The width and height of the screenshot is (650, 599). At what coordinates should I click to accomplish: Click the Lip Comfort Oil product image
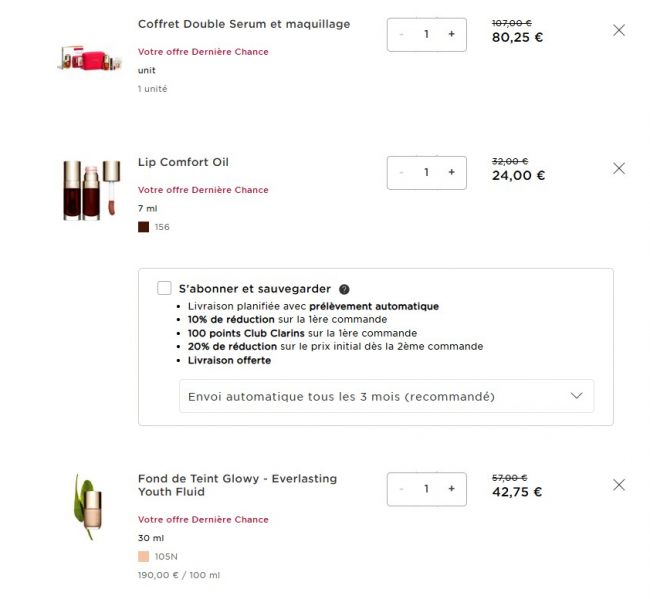pos(88,190)
